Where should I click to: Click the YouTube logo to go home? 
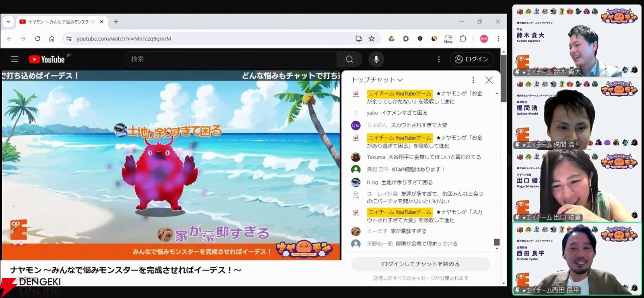click(x=47, y=59)
